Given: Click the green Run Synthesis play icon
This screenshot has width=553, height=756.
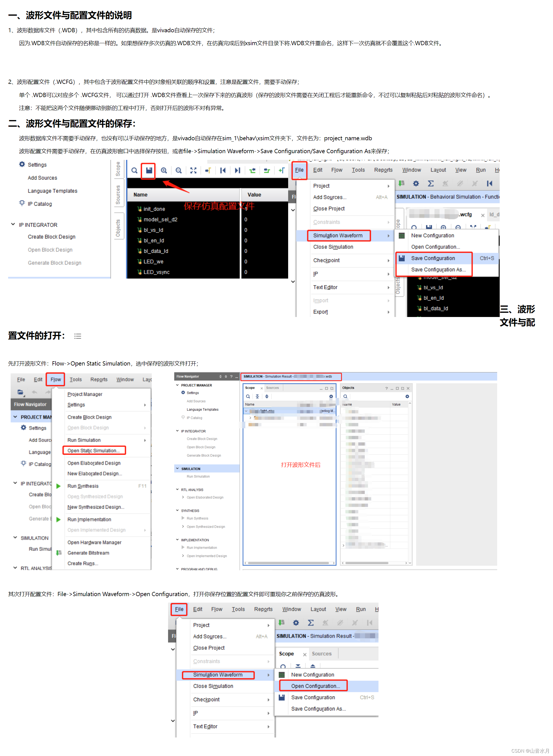Looking at the screenshot, I should tap(58, 486).
